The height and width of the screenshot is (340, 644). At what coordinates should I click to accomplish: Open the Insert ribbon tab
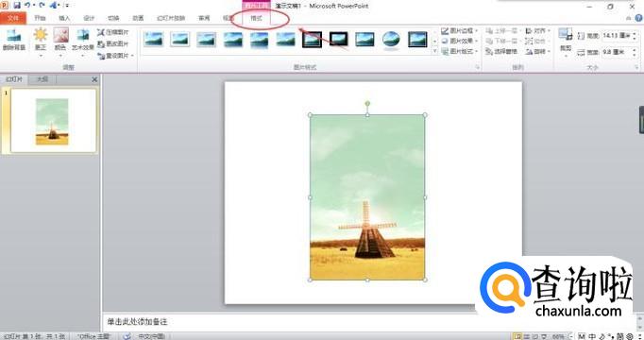pyautogui.click(x=64, y=19)
